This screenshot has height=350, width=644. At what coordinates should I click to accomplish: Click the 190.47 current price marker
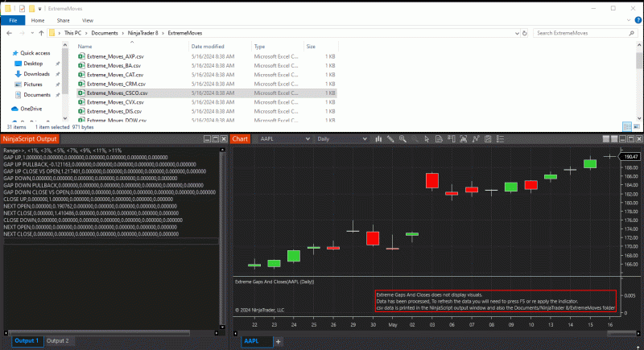tap(630, 157)
